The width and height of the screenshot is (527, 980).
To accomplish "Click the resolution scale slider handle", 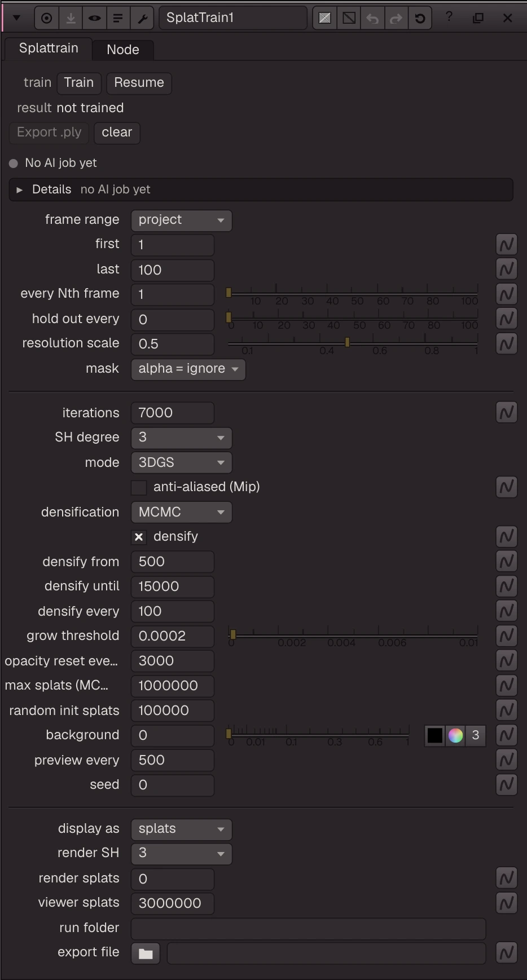I will (x=347, y=342).
